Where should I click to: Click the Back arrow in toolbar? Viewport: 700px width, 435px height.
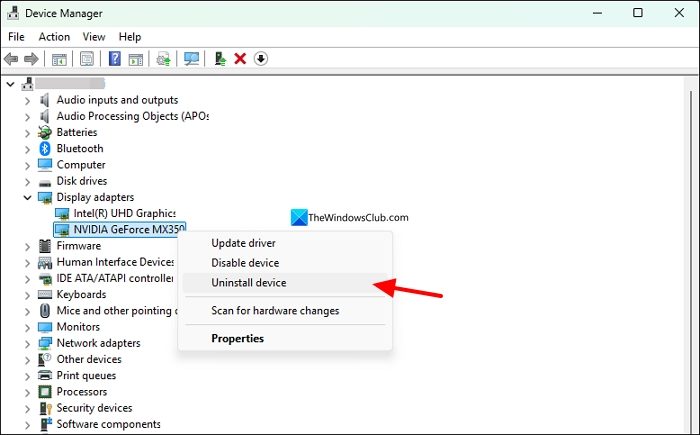tap(11, 59)
